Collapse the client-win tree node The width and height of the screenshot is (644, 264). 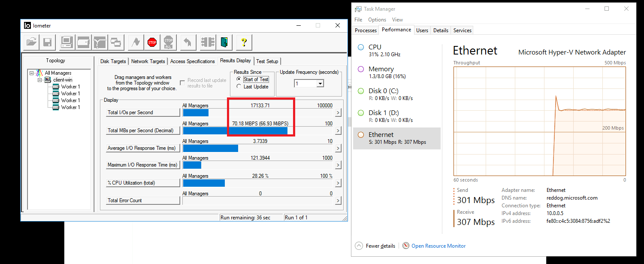[x=39, y=80]
